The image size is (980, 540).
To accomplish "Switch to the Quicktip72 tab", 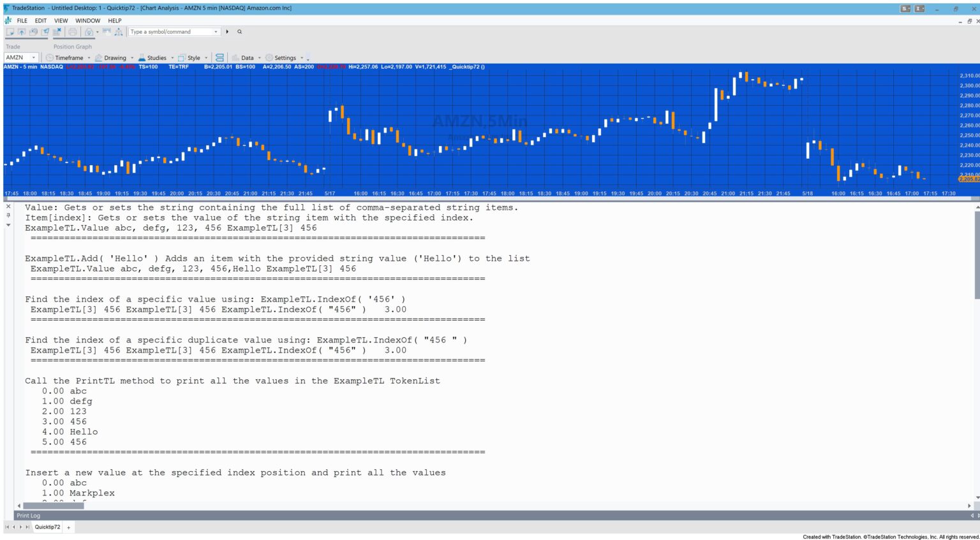I will point(47,527).
